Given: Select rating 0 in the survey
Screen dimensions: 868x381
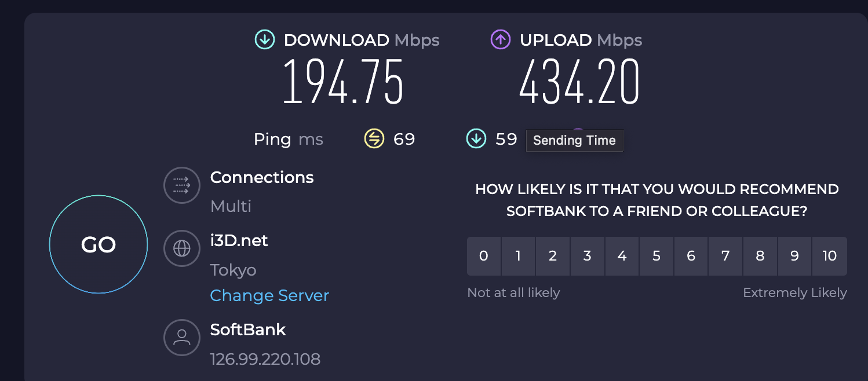Looking at the screenshot, I should coord(484,256).
